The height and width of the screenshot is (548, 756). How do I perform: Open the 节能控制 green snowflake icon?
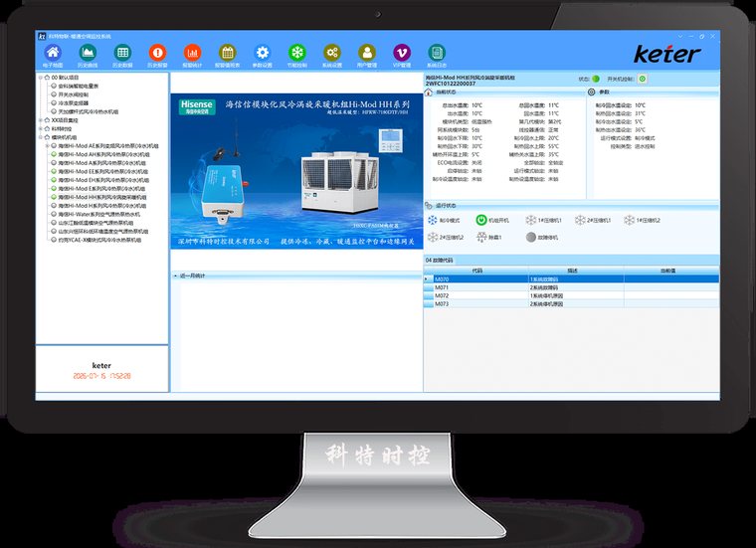(297, 52)
